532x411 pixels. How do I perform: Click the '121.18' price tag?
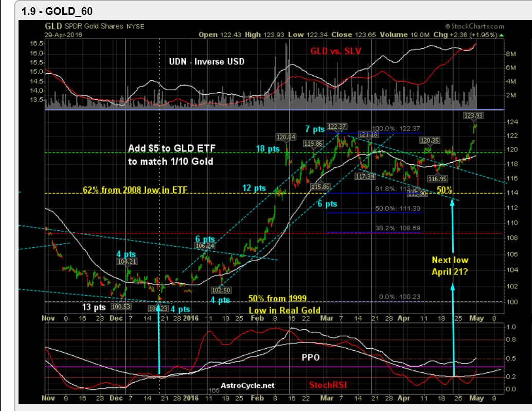368,135
